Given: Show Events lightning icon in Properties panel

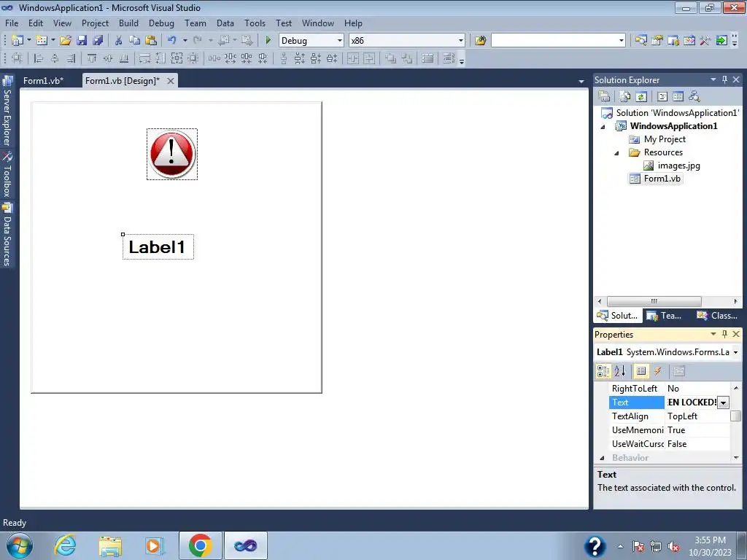Looking at the screenshot, I should [x=657, y=371].
